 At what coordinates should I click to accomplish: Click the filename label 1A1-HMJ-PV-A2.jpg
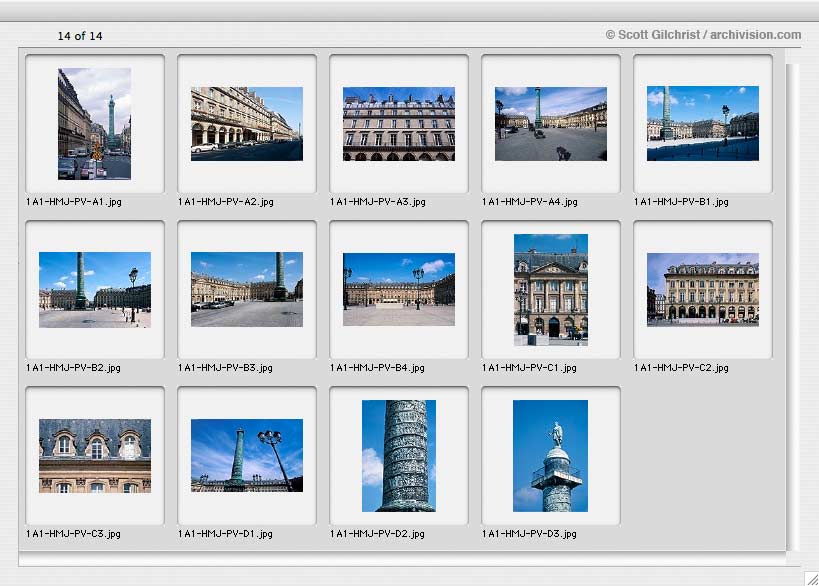click(226, 202)
